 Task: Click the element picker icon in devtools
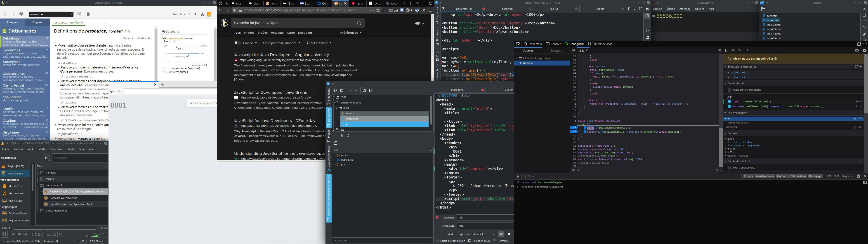[518, 44]
